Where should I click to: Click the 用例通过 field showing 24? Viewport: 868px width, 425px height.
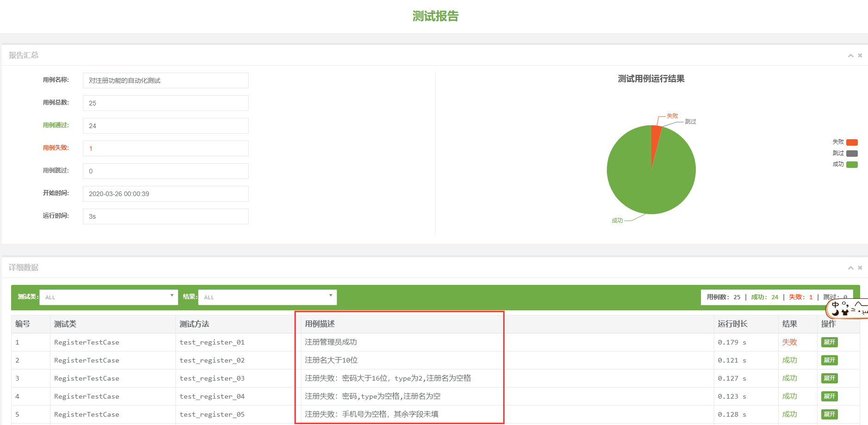point(166,126)
